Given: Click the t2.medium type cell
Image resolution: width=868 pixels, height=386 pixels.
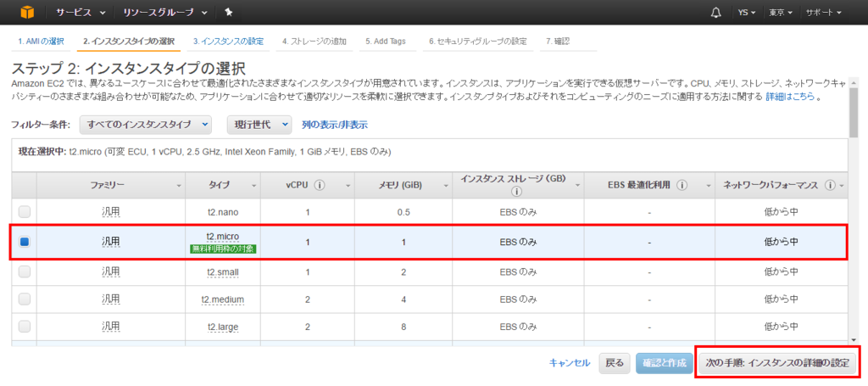Looking at the screenshot, I should coord(223,299).
